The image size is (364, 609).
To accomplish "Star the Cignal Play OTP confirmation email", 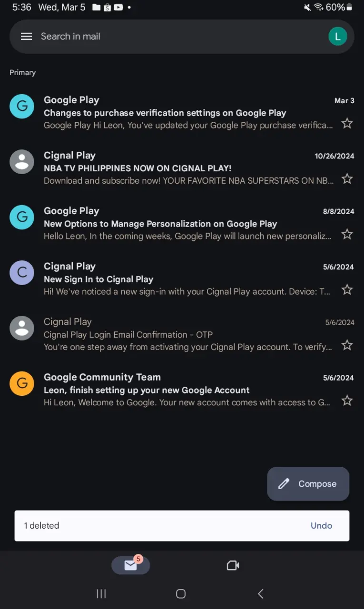I will pos(347,345).
